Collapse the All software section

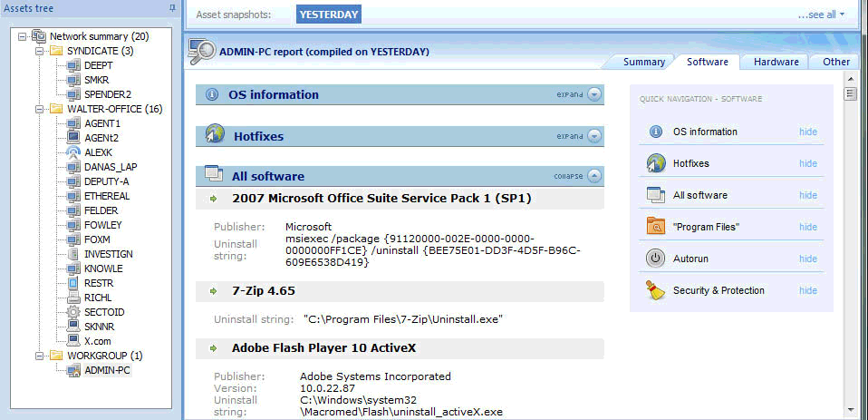(x=593, y=176)
